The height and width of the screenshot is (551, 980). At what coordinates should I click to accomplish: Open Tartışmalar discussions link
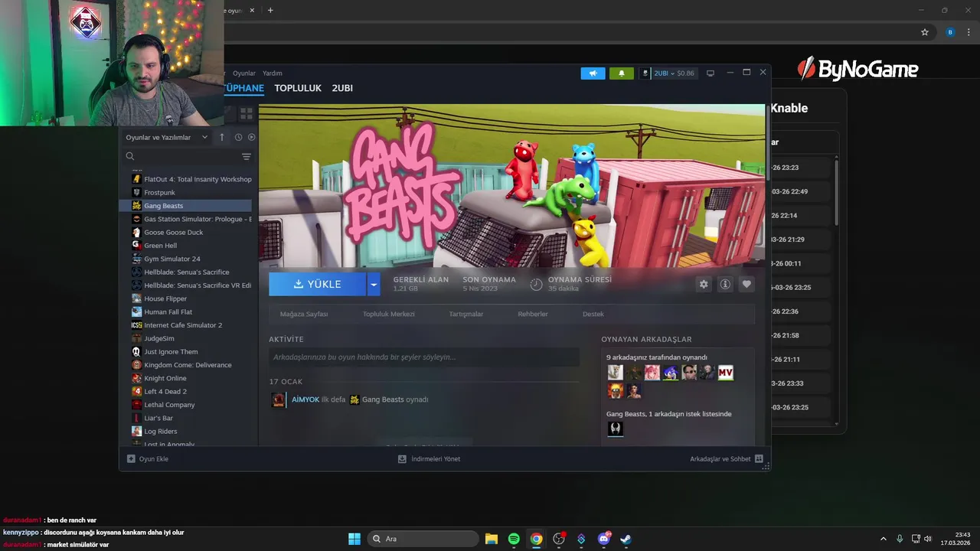[x=466, y=315]
